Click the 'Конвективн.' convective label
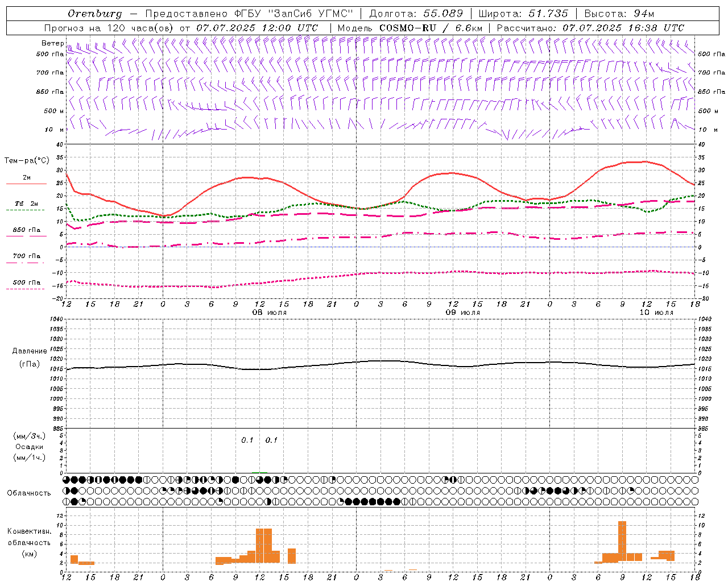728x582 pixels. pos(29,531)
